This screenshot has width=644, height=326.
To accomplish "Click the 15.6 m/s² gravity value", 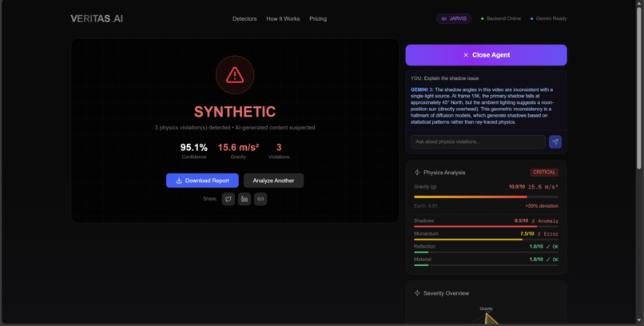I will [238, 147].
